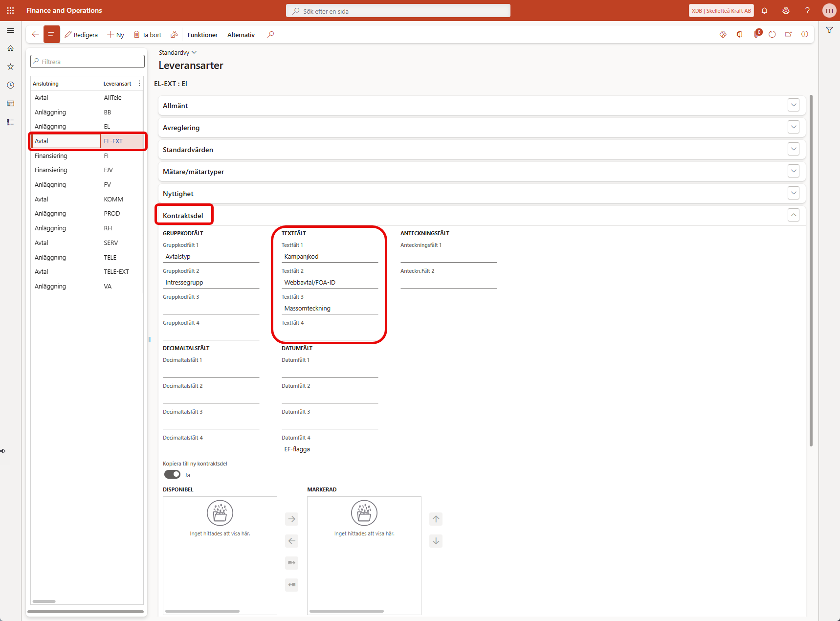Click the back arrow in toolbar
This screenshot has height=621, width=840.
(x=35, y=34)
